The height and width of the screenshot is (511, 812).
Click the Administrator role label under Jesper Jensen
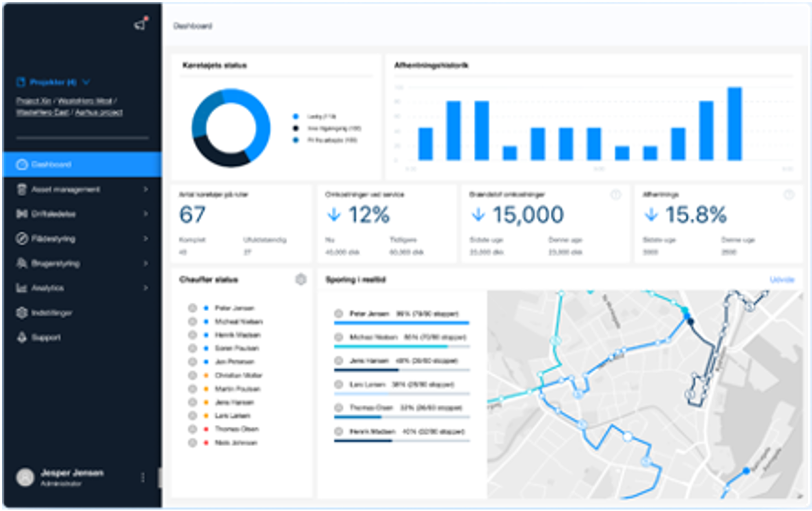coord(61,484)
